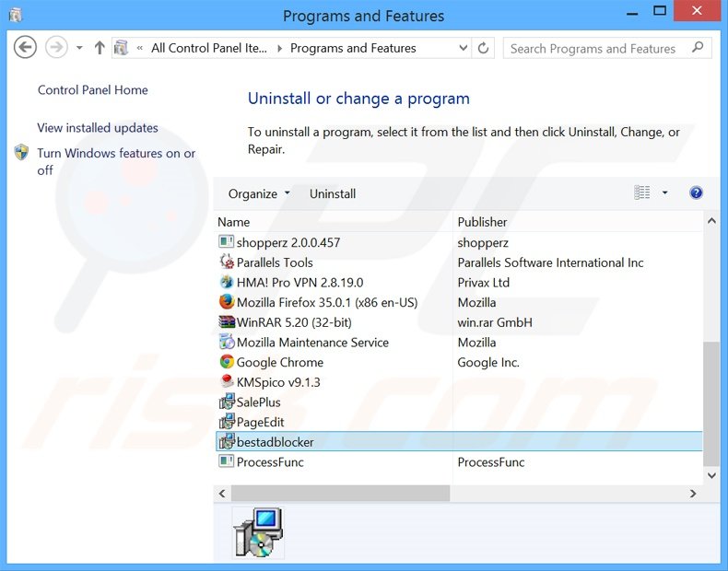Click Parallels Software International Inc publisher

pos(550,262)
